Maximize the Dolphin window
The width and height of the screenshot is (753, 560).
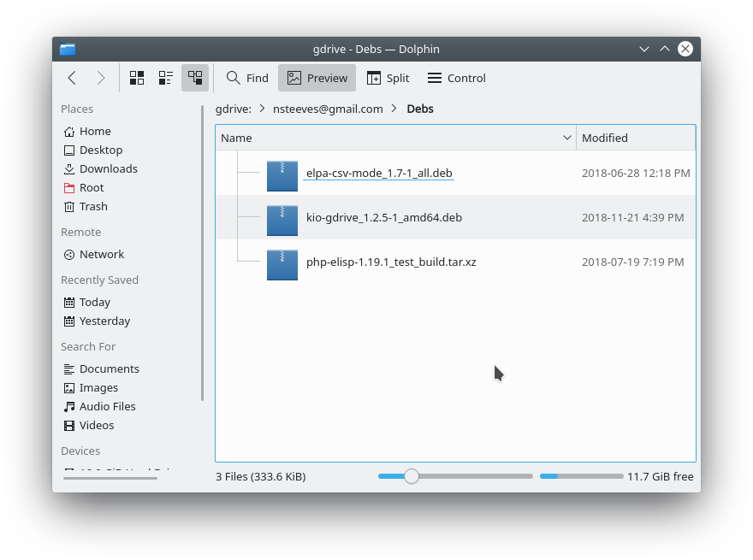click(665, 49)
